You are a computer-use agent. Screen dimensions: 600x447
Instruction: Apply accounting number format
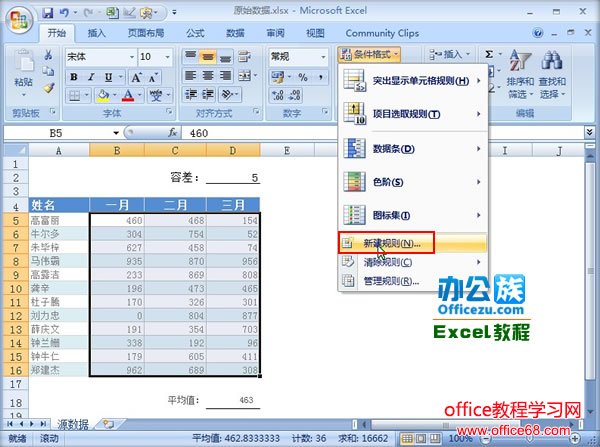(278, 77)
